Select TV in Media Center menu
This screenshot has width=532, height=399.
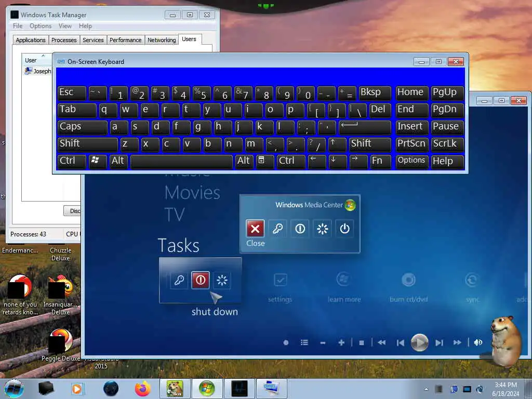[175, 215]
